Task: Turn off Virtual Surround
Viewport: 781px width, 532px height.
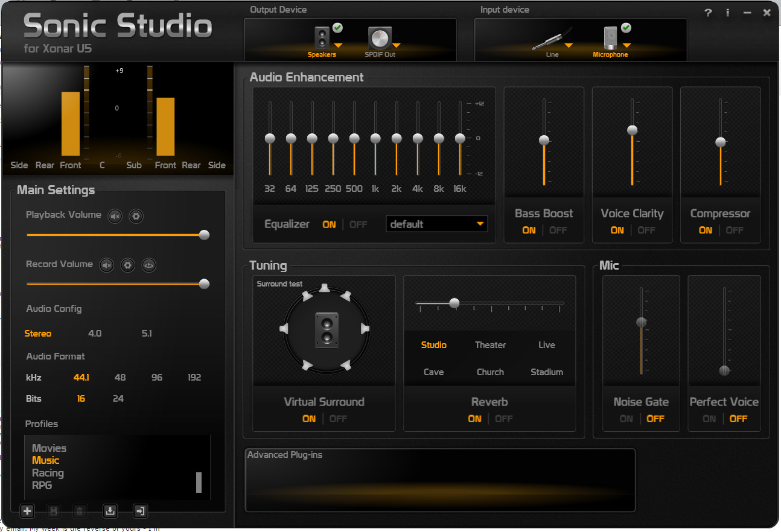Action: pyautogui.click(x=338, y=419)
